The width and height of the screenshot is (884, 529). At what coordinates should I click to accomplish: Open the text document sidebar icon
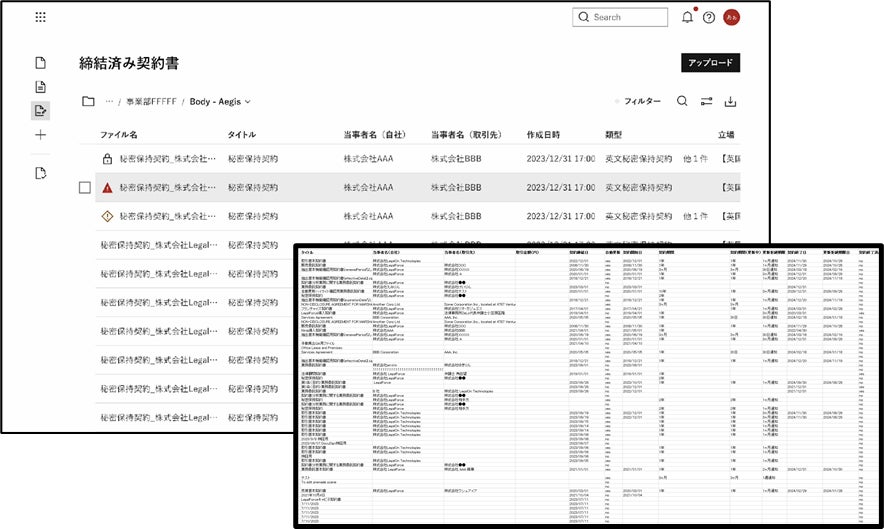[x=40, y=87]
